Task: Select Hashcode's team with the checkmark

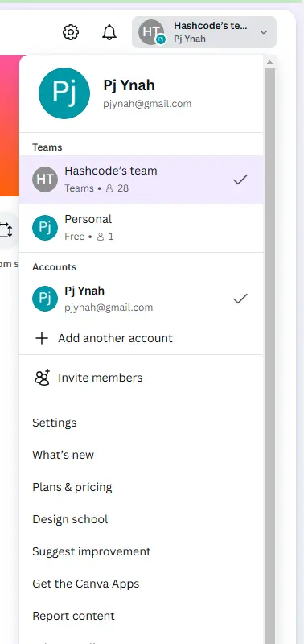Action: point(142,180)
